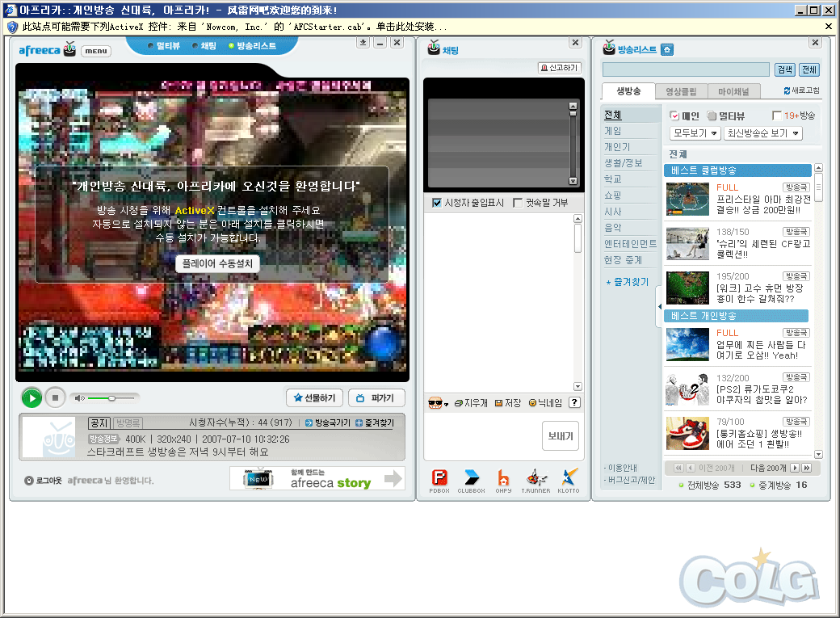Screen dimensions: 840x618
Task: Click the KLOTTO icon
Action: [569, 477]
